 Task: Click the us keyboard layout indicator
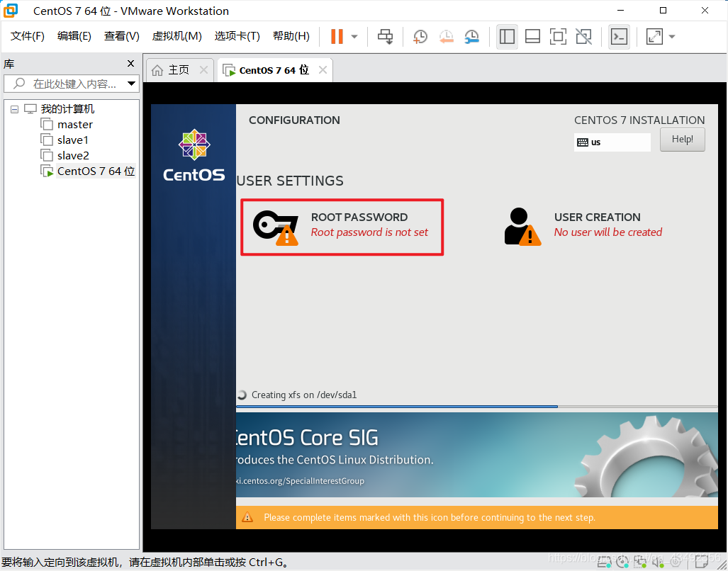(x=612, y=142)
